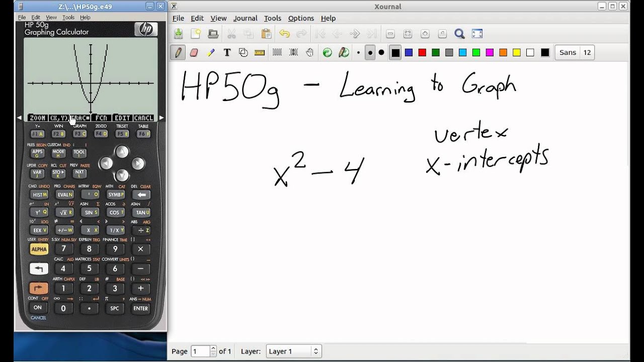
Task: Click the calculator ON key
Action: point(38,307)
